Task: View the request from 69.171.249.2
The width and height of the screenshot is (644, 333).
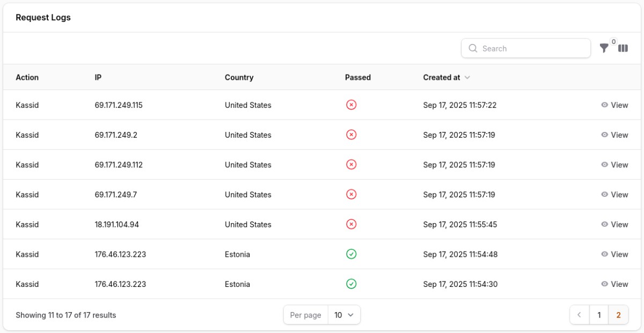Action: (614, 135)
